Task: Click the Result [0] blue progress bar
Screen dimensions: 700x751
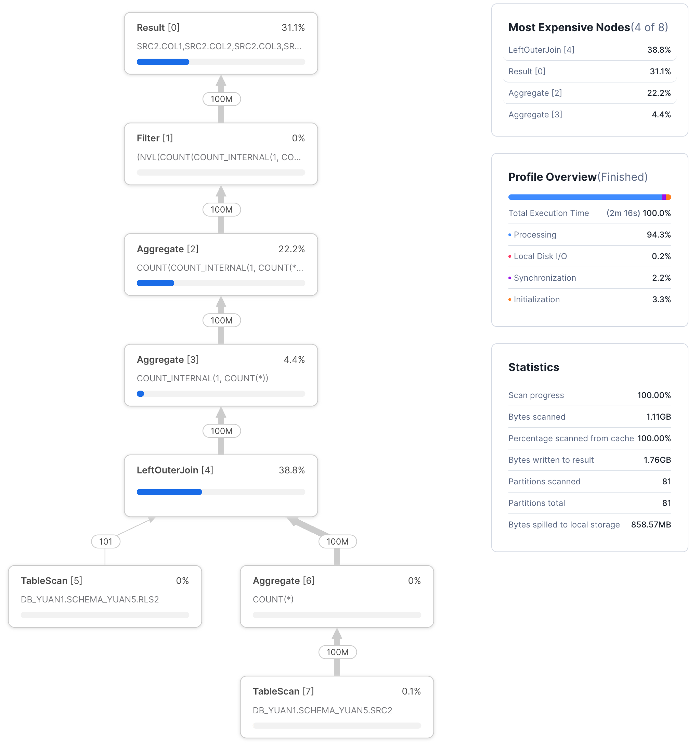Action: 163,62
